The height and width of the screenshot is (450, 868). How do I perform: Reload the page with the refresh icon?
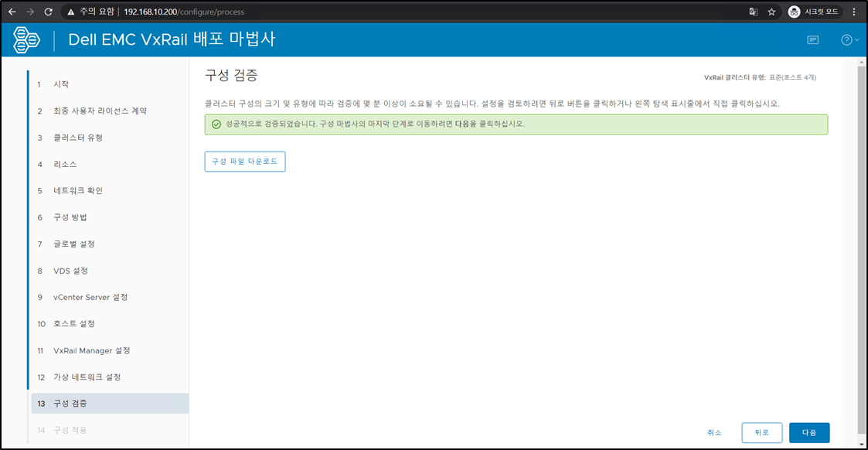48,12
